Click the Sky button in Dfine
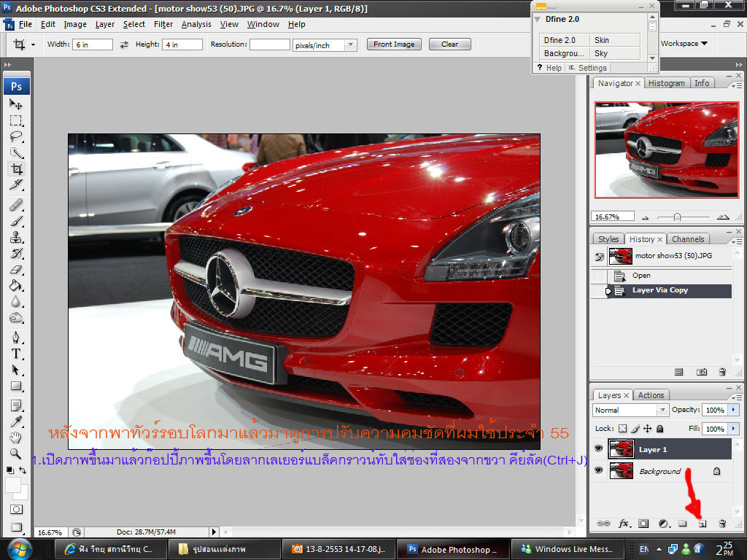The image size is (747, 560). 614,53
